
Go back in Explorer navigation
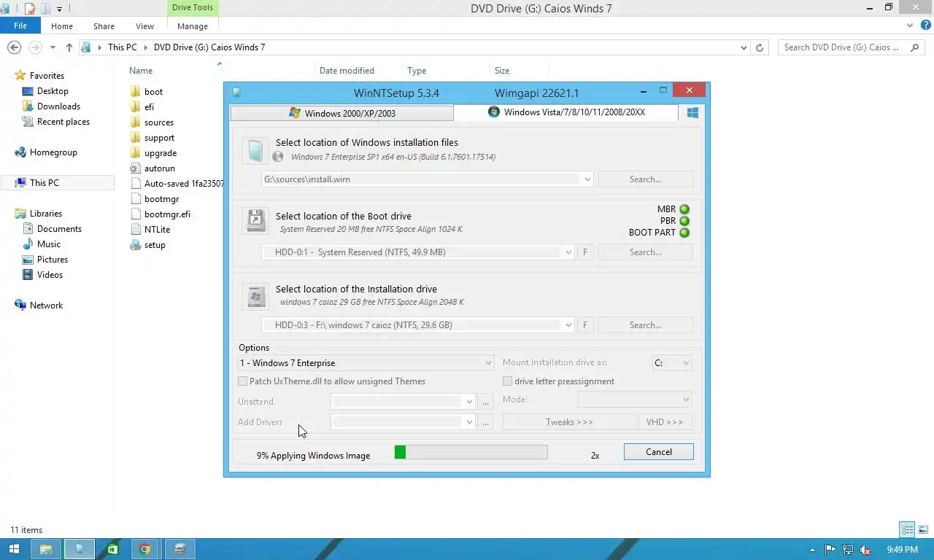tap(14, 47)
